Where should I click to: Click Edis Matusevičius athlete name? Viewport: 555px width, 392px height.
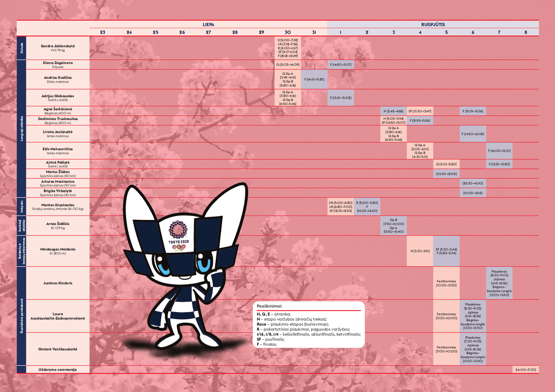point(58,149)
